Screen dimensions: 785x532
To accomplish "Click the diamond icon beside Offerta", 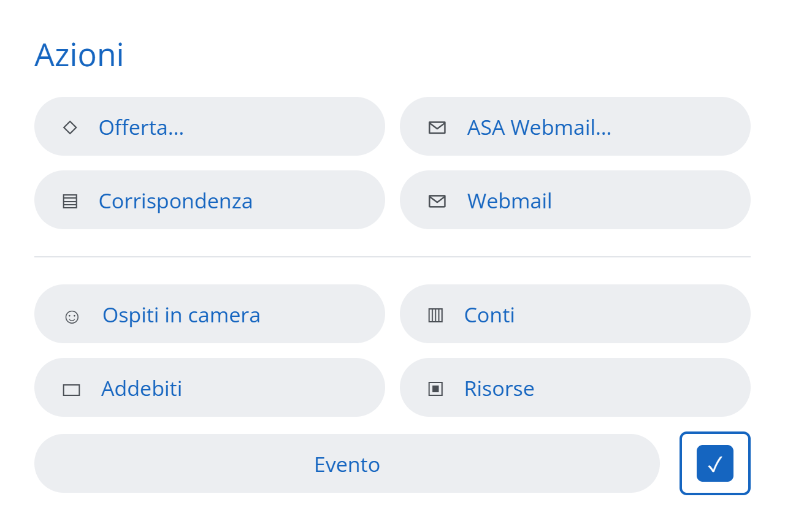I will (70, 127).
